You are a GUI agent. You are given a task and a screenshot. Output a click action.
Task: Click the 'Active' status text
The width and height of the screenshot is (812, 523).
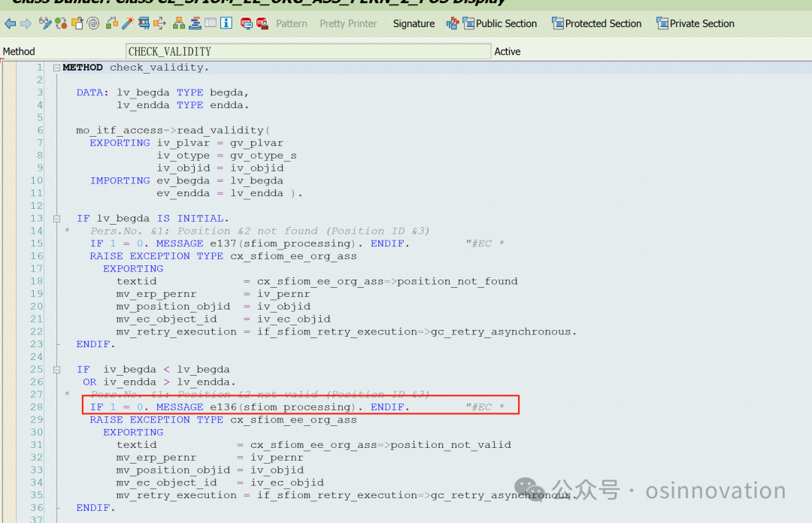(507, 51)
